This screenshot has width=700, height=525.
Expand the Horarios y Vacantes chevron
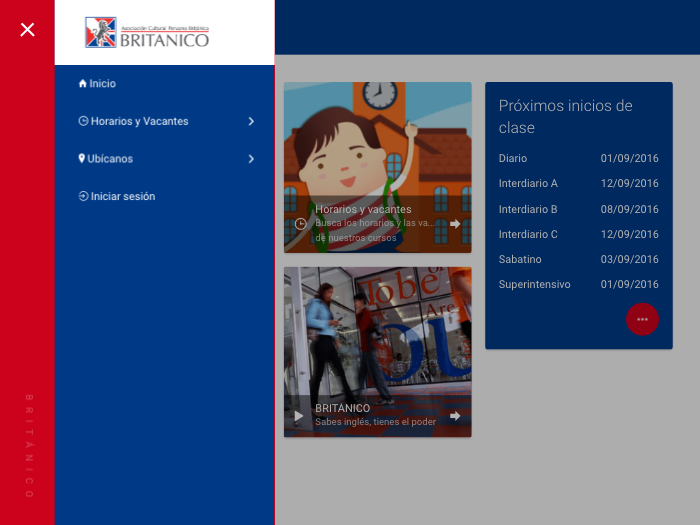(x=251, y=121)
